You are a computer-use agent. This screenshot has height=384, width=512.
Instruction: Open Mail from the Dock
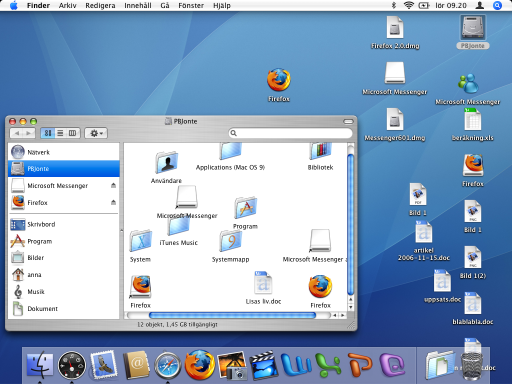[x=104, y=365]
